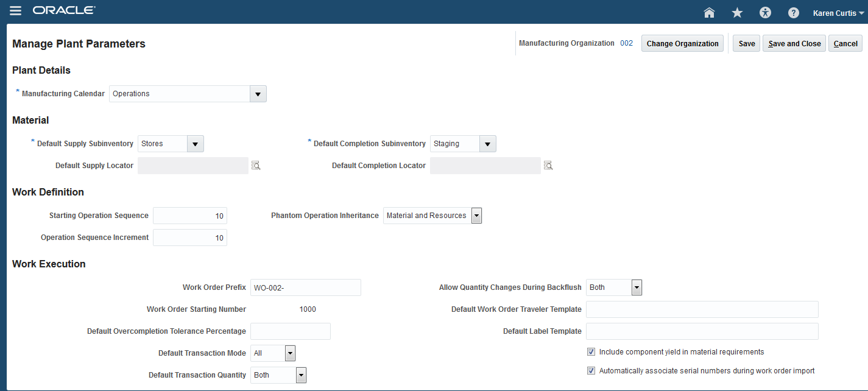Click the Work Order Prefix field
The height and width of the screenshot is (391, 868).
[x=306, y=287]
